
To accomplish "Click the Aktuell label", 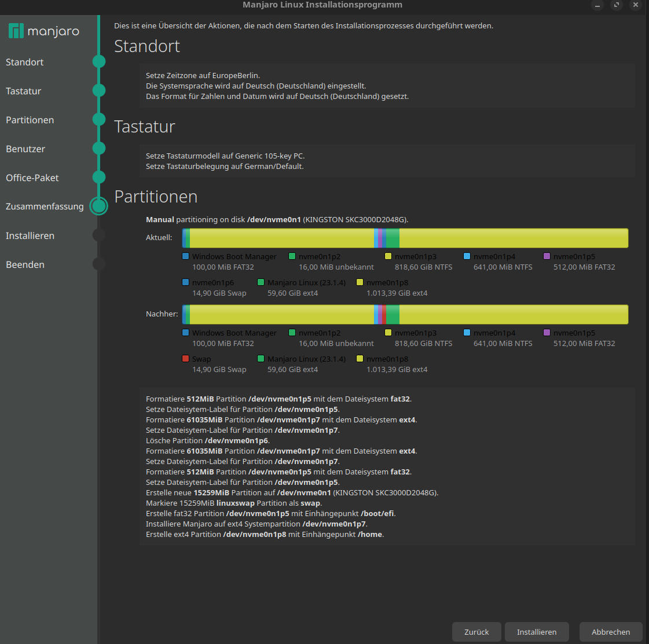I will click(159, 237).
